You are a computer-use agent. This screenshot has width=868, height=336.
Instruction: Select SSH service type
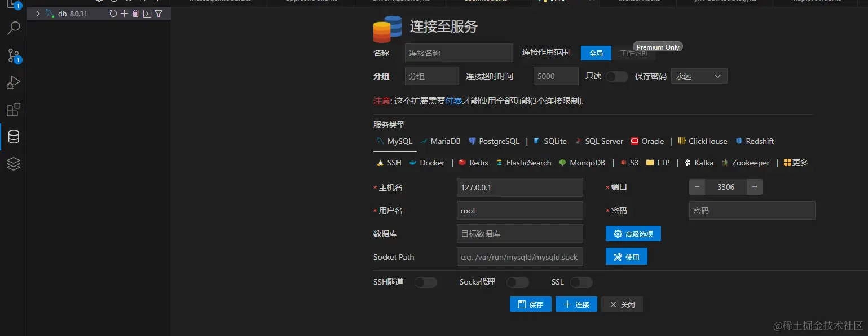click(389, 163)
